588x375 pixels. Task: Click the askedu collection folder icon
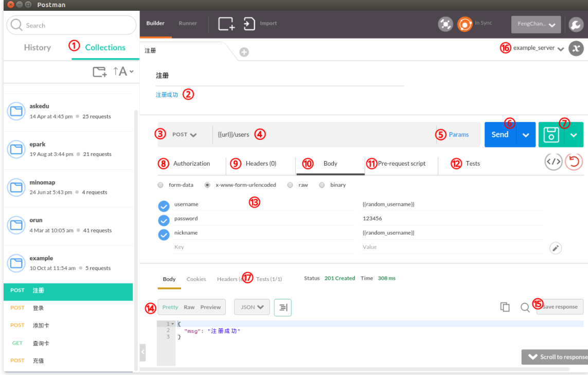click(x=16, y=111)
